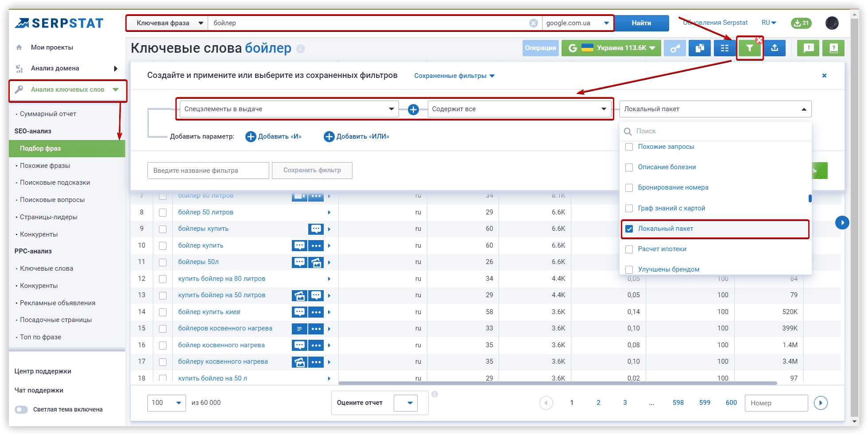This screenshot has width=868, height=435.
Task: Open RU language dropdown
Action: (x=769, y=23)
